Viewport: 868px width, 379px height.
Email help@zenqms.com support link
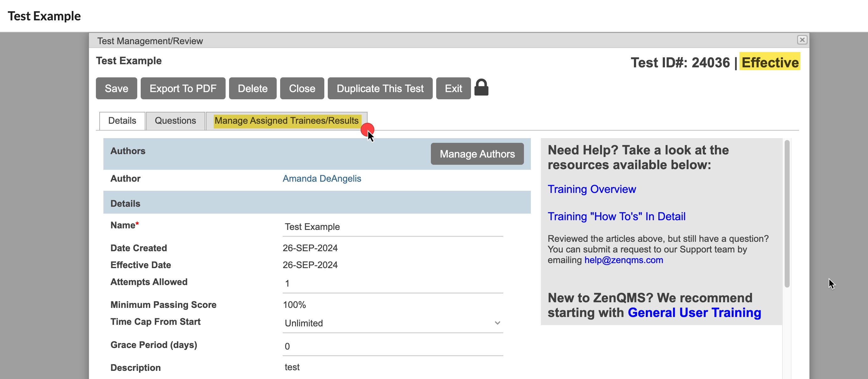pyautogui.click(x=623, y=260)
